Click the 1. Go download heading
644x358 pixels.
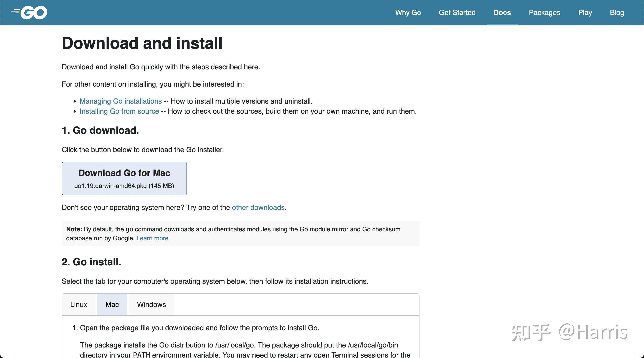(x=100, y=130)
